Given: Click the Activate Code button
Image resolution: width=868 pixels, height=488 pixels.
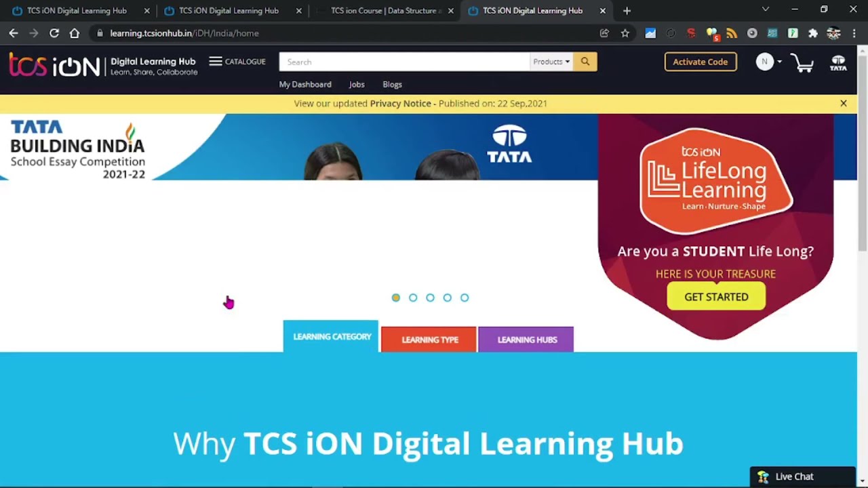Looking at the screenshot, I should pos(701,62).
